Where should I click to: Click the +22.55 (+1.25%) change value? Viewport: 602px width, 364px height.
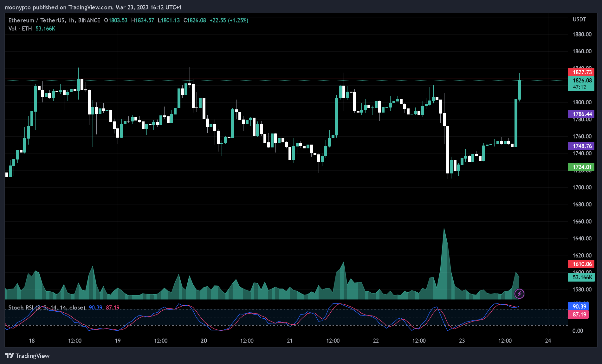point(229,20)
